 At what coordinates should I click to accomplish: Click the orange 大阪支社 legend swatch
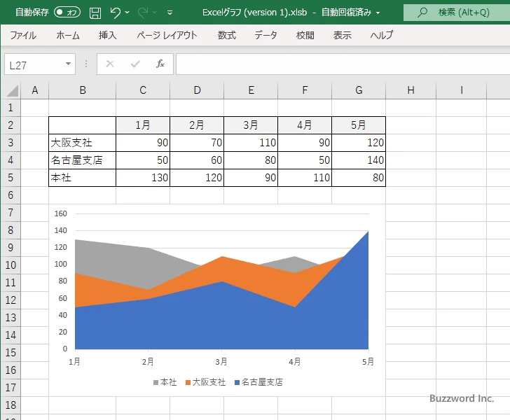tap(188, 383)
